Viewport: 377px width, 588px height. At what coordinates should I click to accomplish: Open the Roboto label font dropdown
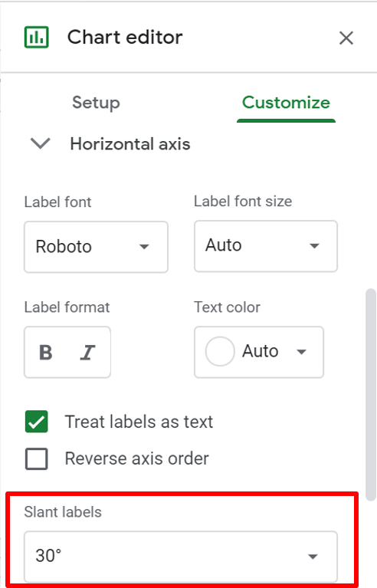coord(96,247)
